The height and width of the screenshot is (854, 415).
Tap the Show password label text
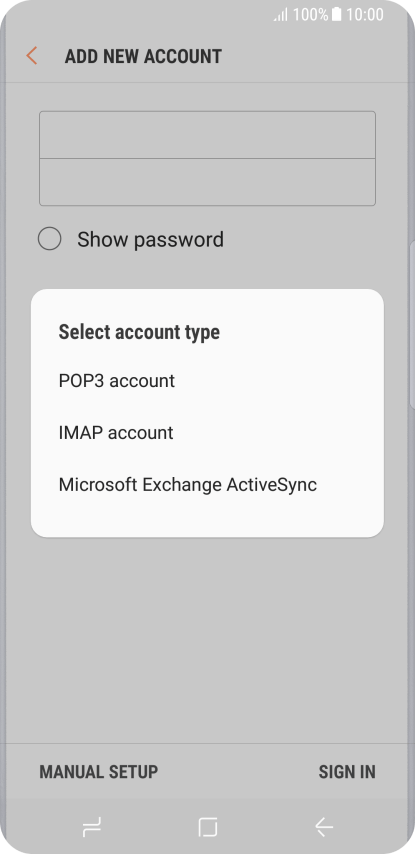point(150,240)
